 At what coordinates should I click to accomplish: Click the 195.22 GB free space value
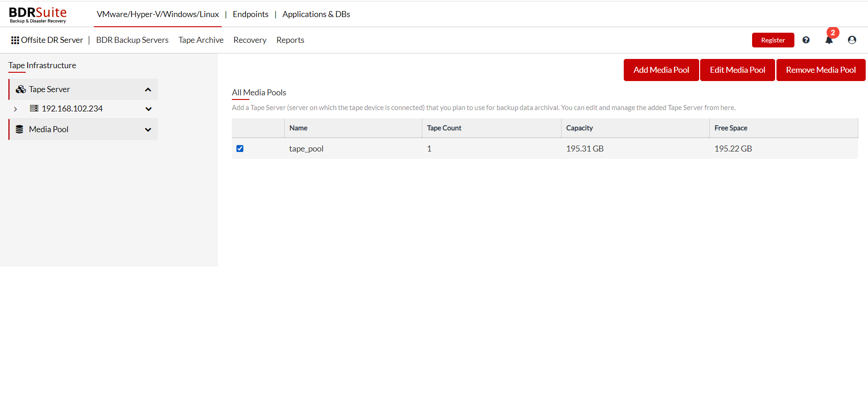(733, 149)
